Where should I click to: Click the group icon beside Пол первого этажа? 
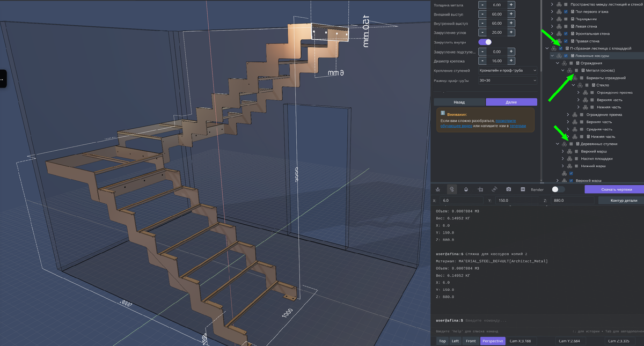coord(559,11)
